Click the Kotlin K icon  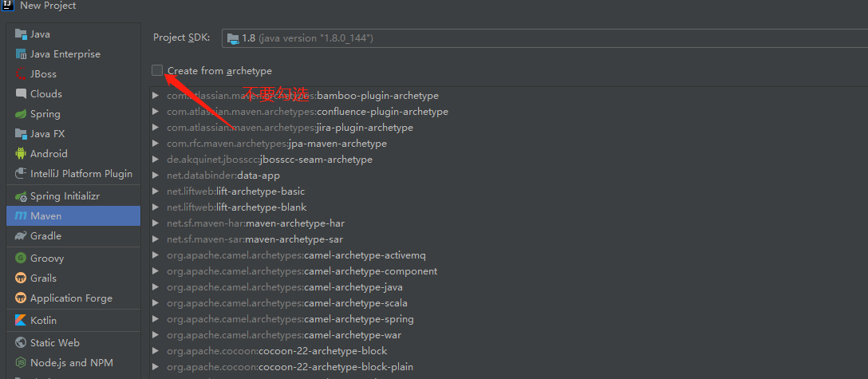[x=21, y=320]
